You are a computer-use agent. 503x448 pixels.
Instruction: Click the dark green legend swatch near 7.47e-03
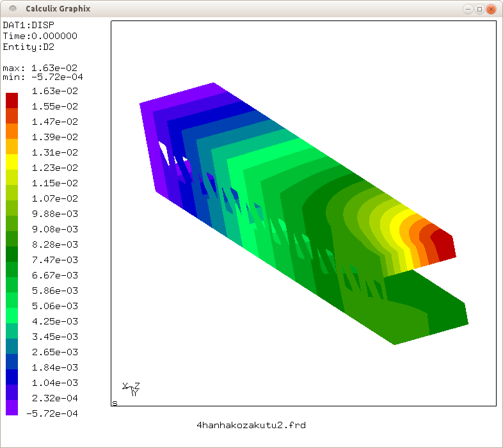[x=12, y=254]
